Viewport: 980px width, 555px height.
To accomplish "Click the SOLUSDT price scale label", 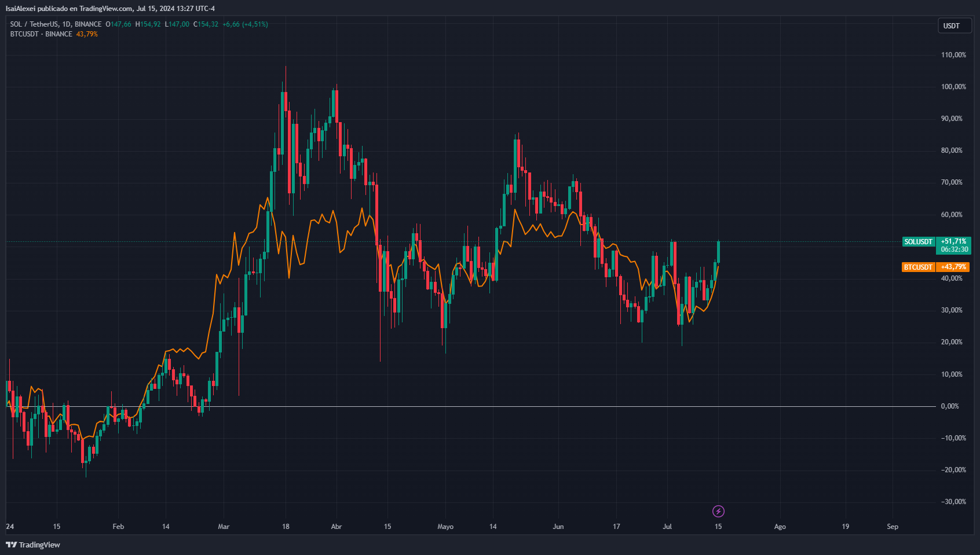I will pyautogui.click(x=919, y=242).
